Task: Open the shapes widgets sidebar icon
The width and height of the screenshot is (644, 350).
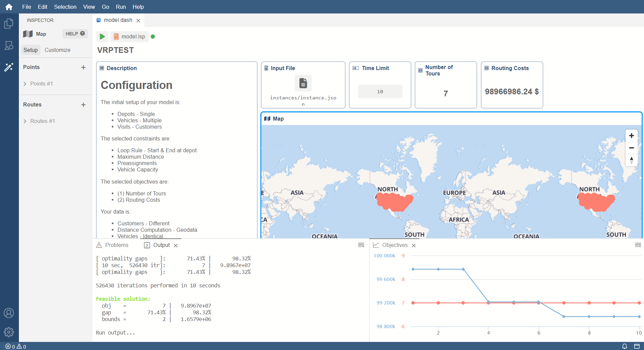Action: click(9, 45)
